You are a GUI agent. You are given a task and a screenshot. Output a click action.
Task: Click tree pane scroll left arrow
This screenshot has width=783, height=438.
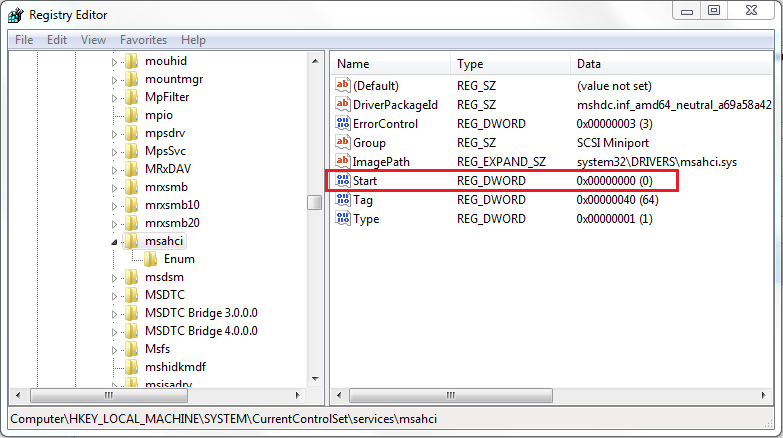click(18, 396)
